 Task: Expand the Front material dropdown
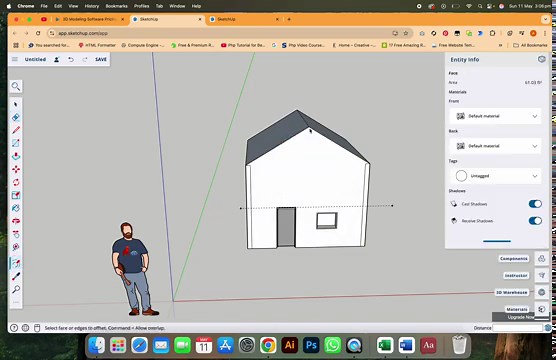point(495,116)
